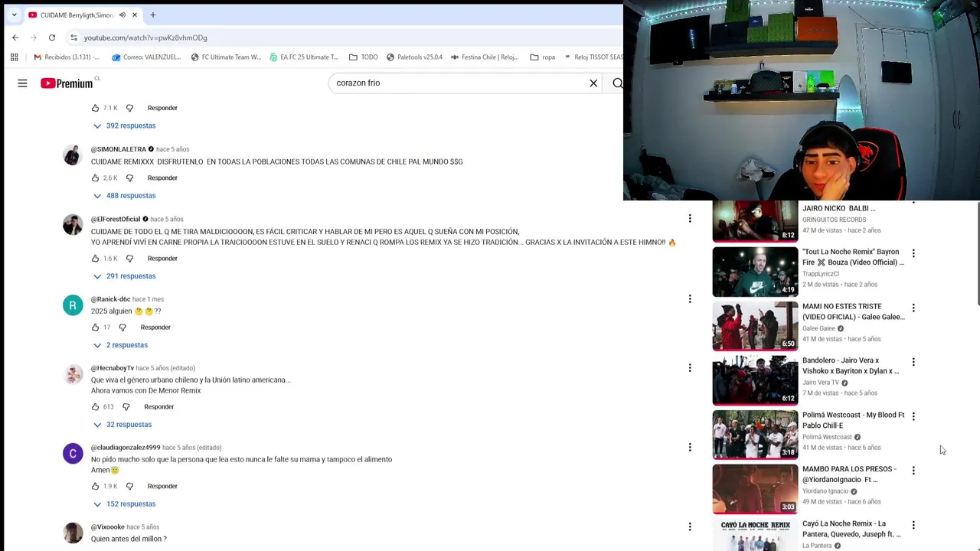Open the Correo: VALENZUEL... bookmark
980x551 pixels.
[146, 57]
